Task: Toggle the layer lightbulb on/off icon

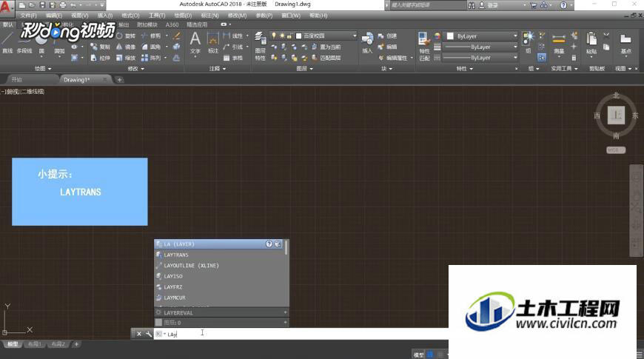Action: pyautogui.click(x=274, y=36)
